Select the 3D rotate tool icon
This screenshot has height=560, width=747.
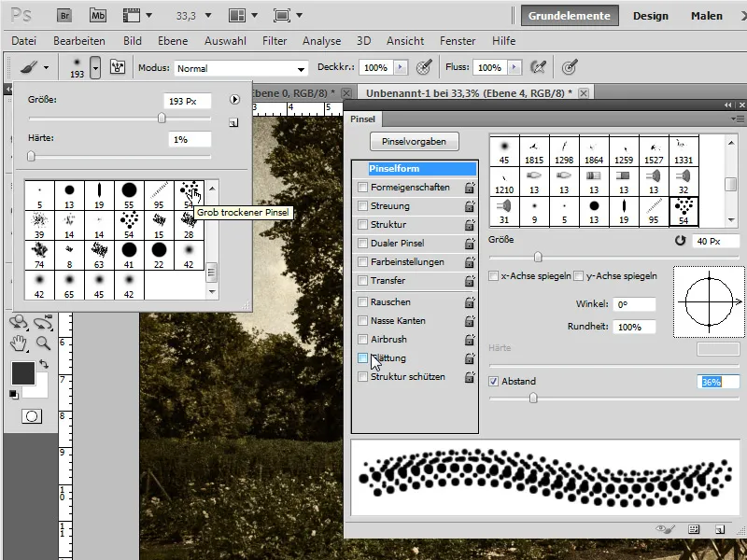coord(19,322)
